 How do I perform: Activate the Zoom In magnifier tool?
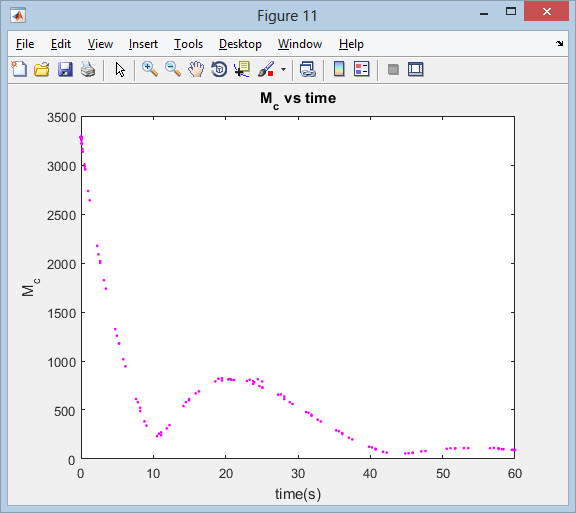tap(150, 69)
